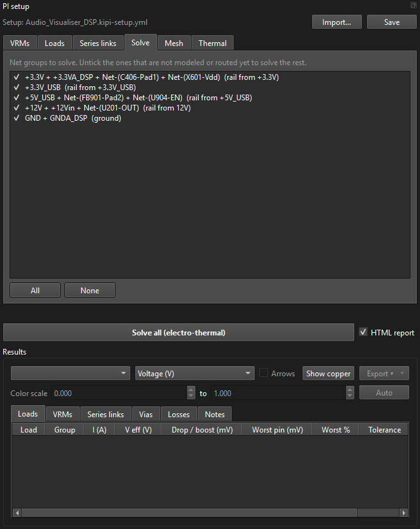Select the Solve tab

[140, 43]
